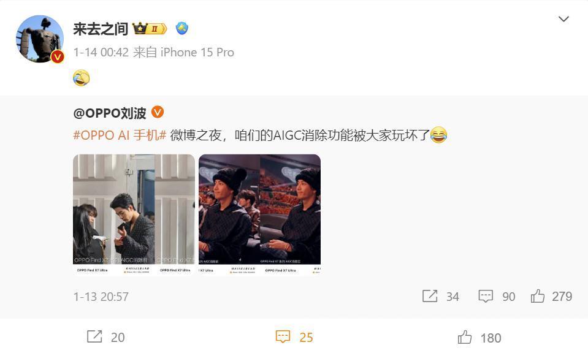Click the repost icon showing 20
Viewport: 588px width, 364px height.
pyautogui.click(x=105, y=337)
